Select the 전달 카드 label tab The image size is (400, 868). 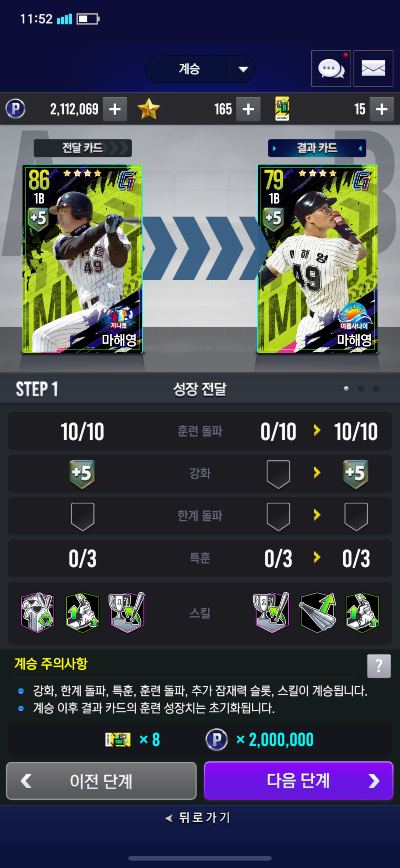82,148
